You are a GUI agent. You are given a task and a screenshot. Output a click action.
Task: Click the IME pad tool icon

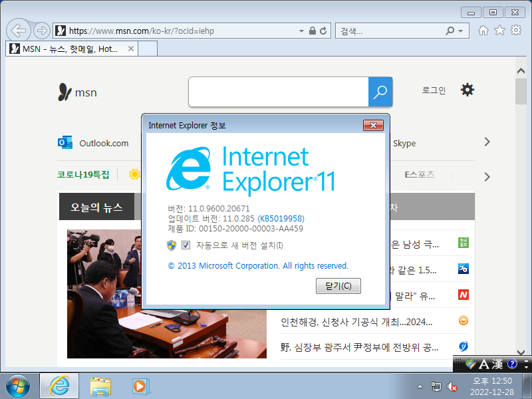tap(471, 364)
